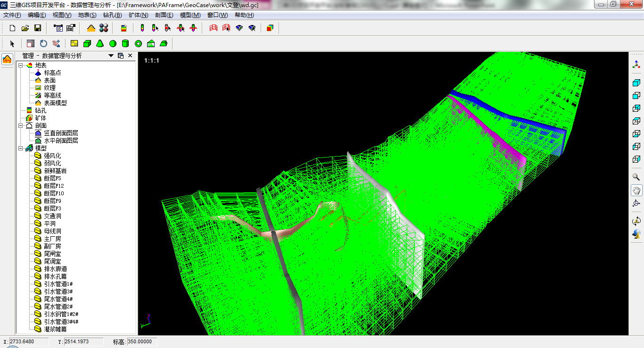Click the XYZ axes icon in right toolbar
Screen dimensions: 644x348
[x=636, y=65]
